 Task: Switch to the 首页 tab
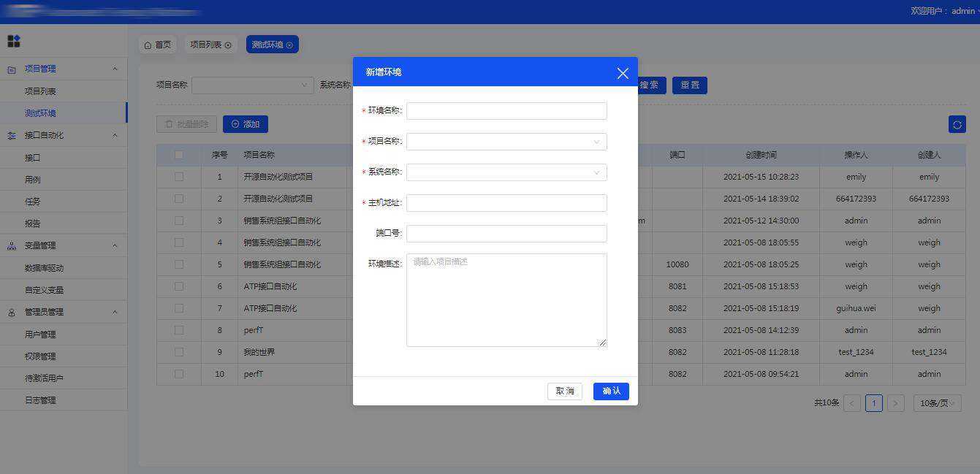[x=158, y=45]
